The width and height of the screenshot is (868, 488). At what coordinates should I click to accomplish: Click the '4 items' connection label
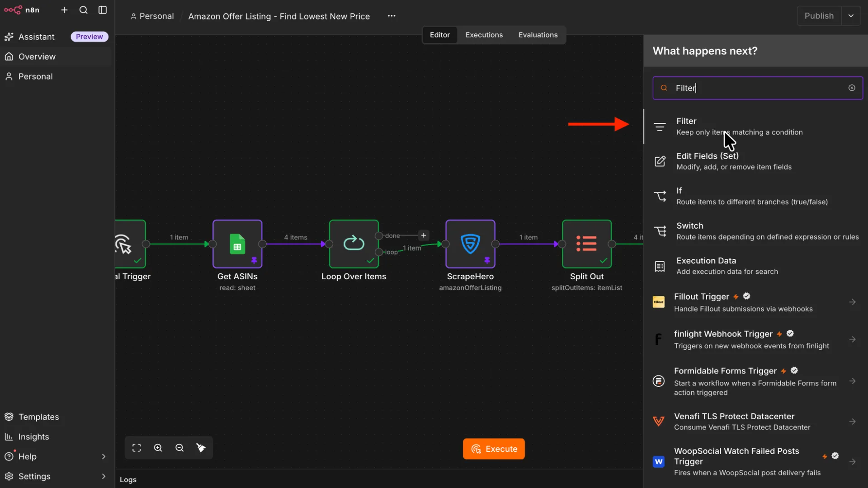[295, 237]
